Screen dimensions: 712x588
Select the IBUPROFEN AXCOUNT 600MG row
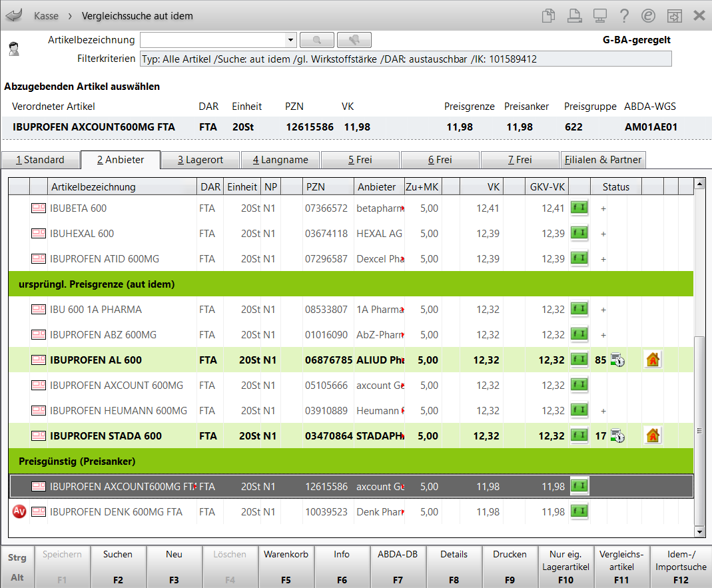(x=350, y=386)
